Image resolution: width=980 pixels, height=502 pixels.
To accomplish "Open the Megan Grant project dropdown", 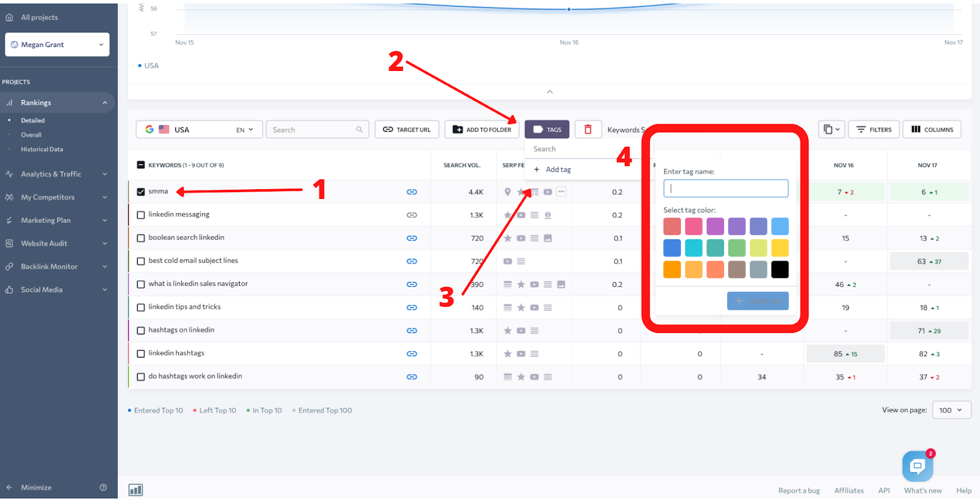I will 58,45.
